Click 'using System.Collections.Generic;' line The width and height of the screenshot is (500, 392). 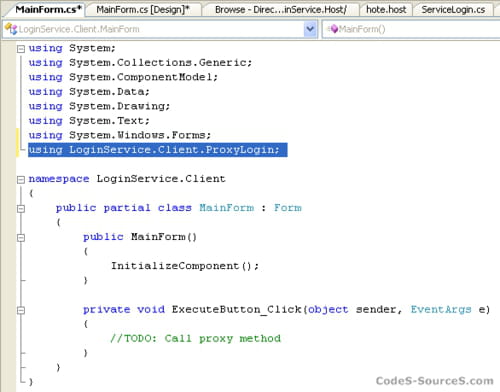click(x=140, y=63)
